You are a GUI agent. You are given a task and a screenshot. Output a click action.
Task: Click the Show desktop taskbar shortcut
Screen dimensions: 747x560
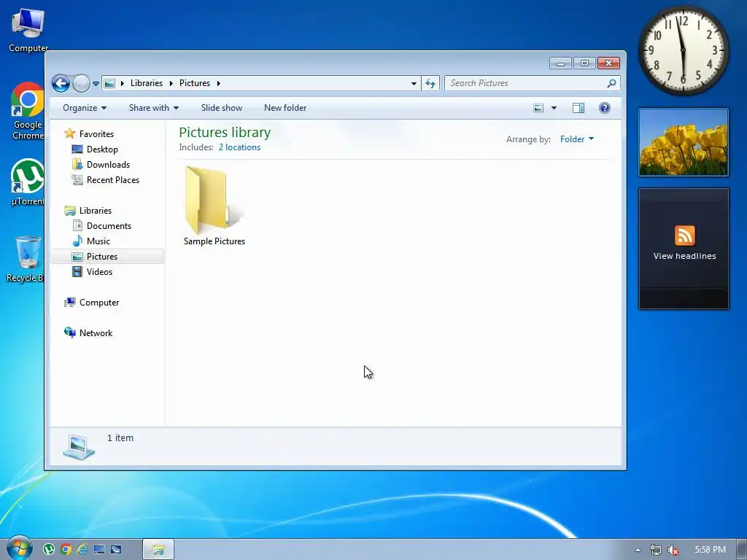click(x=99, y=550)
